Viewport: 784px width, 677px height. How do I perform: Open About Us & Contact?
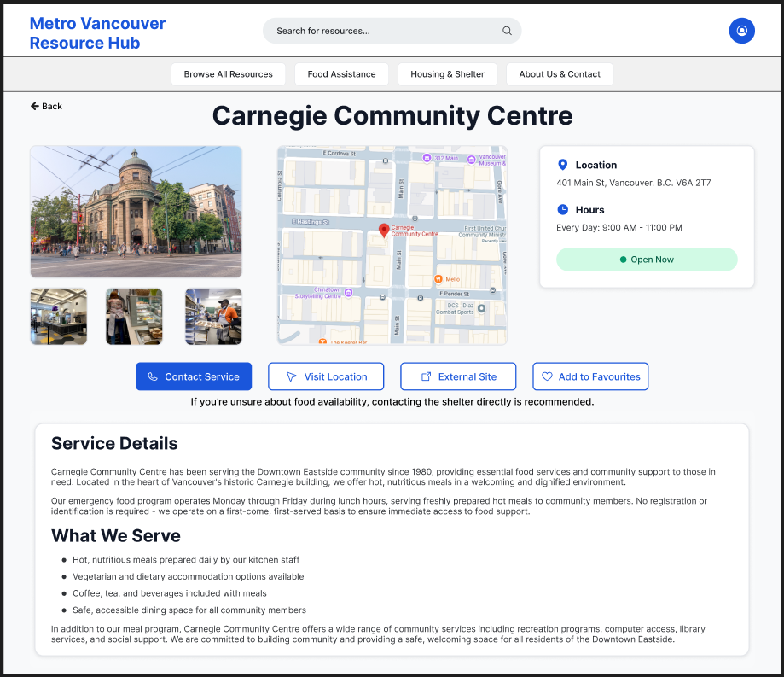(x=560, y=74)
